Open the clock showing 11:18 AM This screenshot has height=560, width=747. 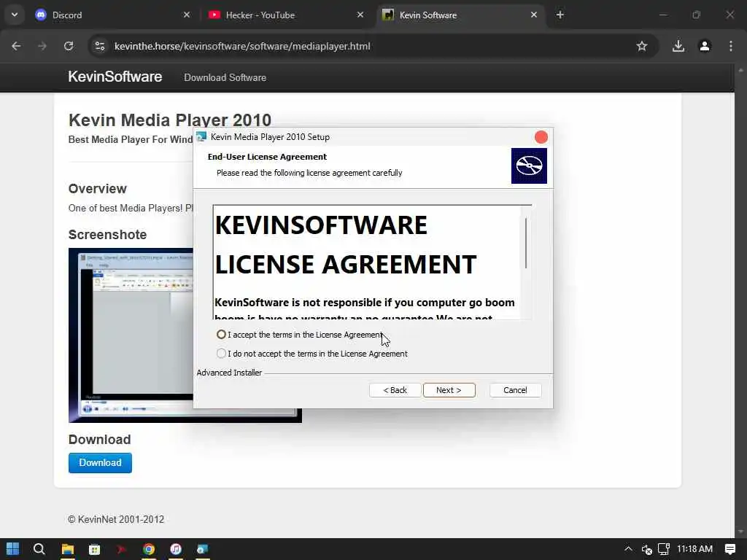pyautogui.click(x=694, y=549)
